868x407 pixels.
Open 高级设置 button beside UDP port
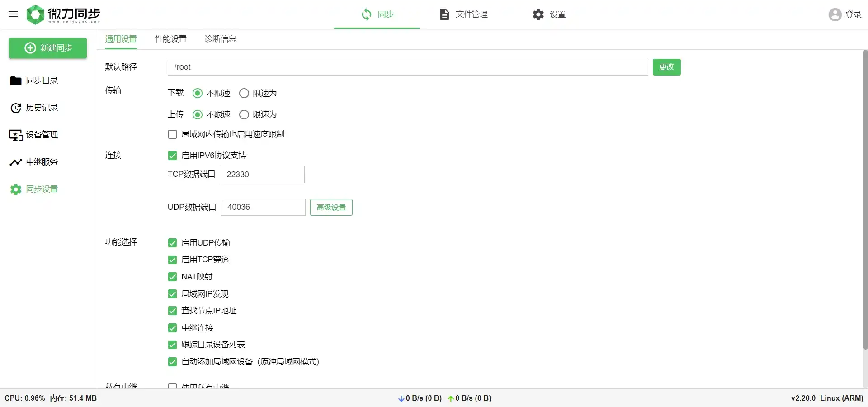[x=331, y=208]
